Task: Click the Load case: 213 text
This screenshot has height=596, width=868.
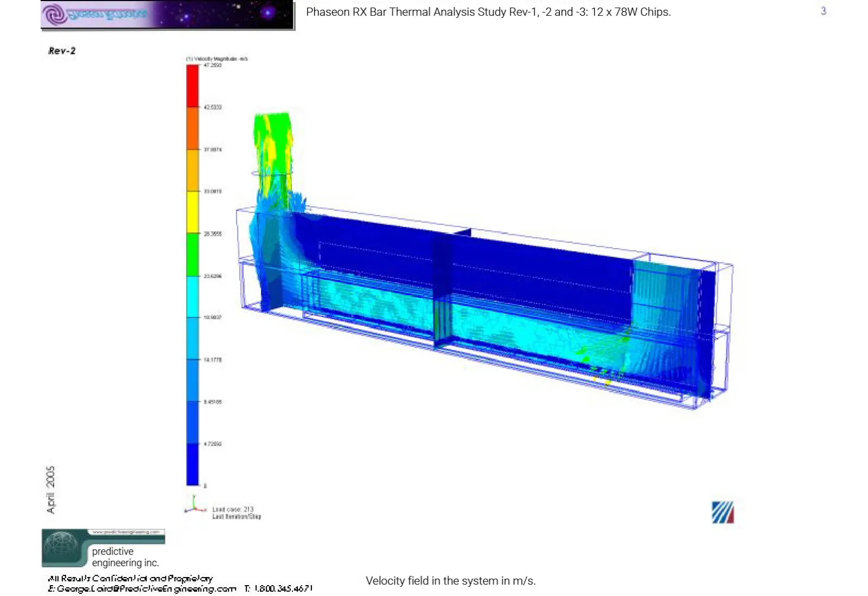Action: click(x=233, y=509)
